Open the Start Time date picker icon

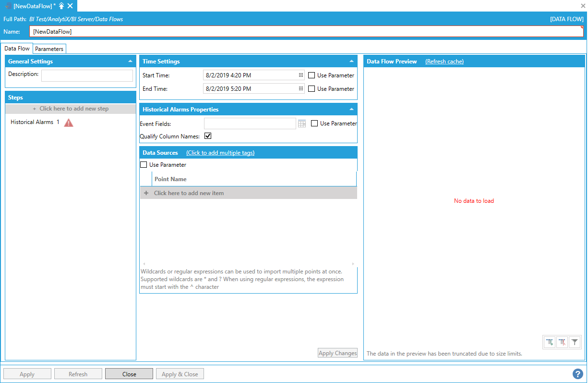coord(301,75)
